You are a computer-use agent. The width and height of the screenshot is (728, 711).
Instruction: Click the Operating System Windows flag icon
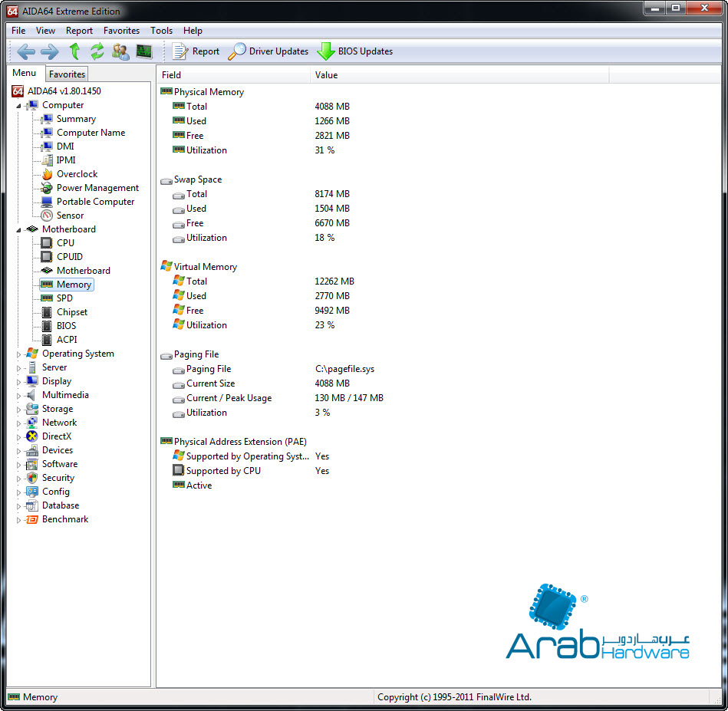coord(32,353)
